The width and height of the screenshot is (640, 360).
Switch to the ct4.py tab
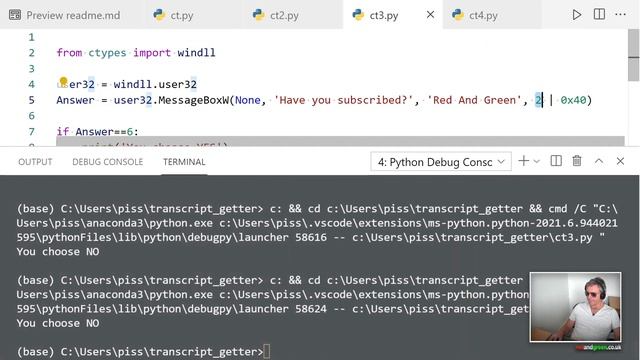pyautogui.click(x=483, y=15)
